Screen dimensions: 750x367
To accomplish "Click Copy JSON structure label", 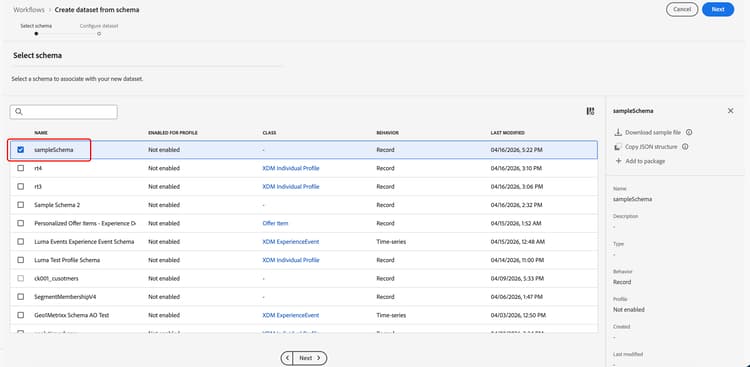I will [x=651, y=147].
